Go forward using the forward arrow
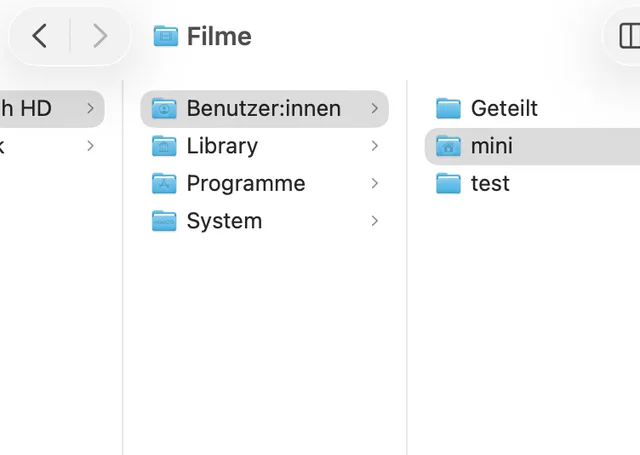Viewport: 640px width, 455px height. pyautogui.click(x=99, y=37)
